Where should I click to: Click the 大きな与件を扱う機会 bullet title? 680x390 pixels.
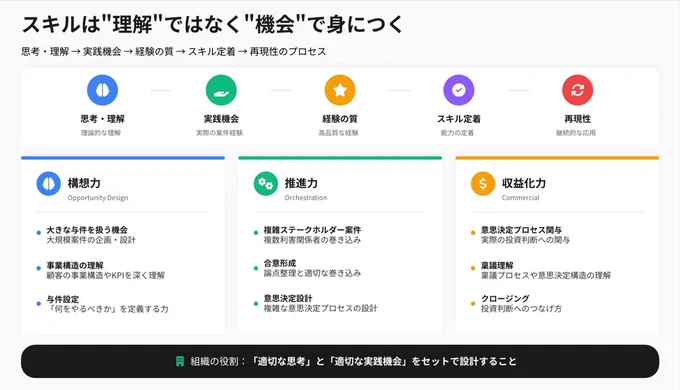click(87, 230)
